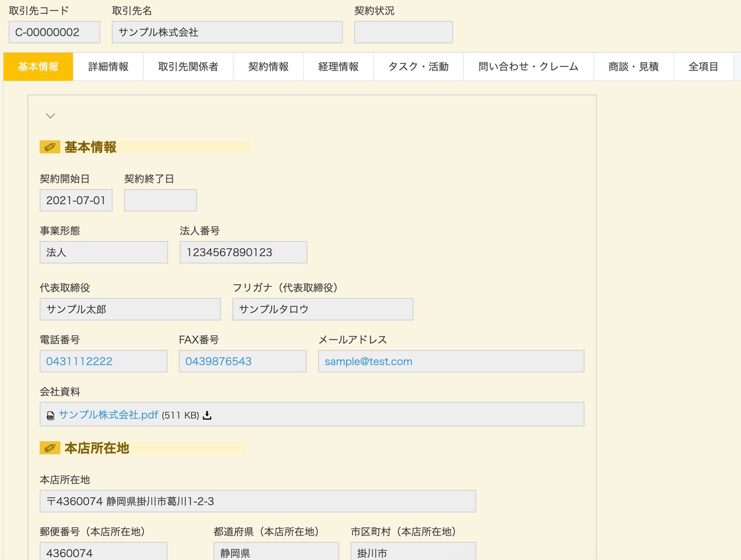This screenshot has height=560, width=741.
Task: Click the 代表取締役 label
Action: click(65, 288)
